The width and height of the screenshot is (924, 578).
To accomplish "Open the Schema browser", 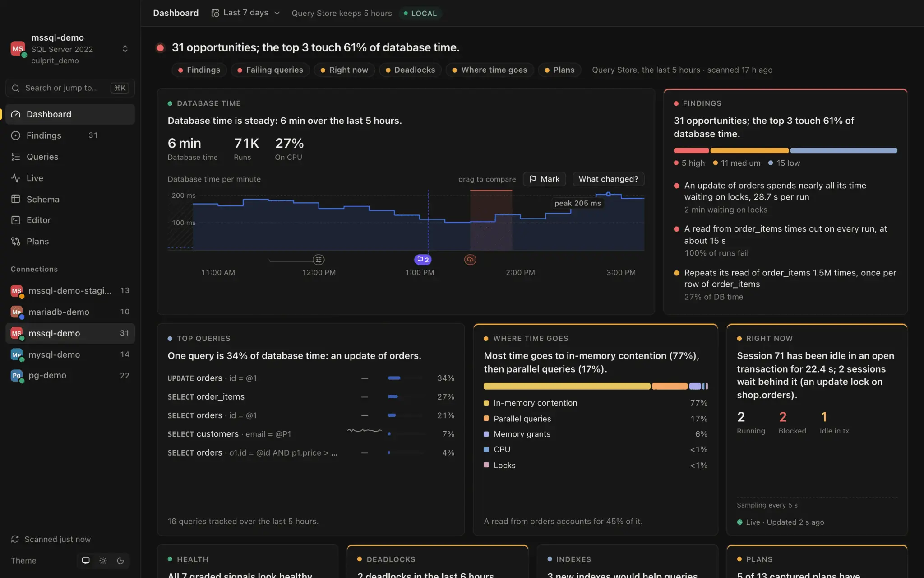I will click(x=70, y=199).
